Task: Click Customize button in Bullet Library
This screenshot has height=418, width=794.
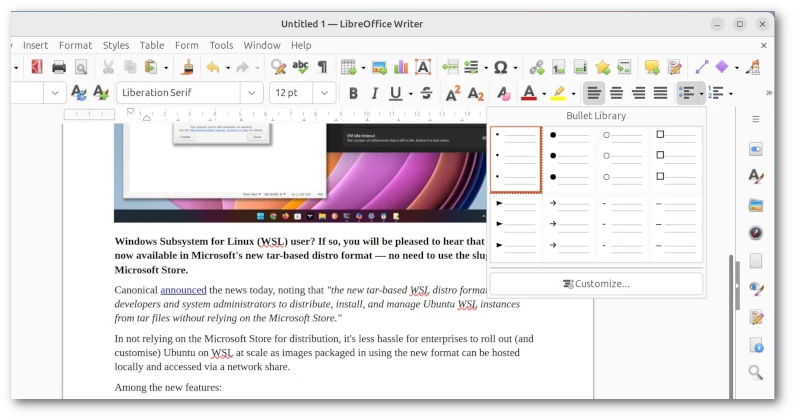Action: tap(597, 284)
